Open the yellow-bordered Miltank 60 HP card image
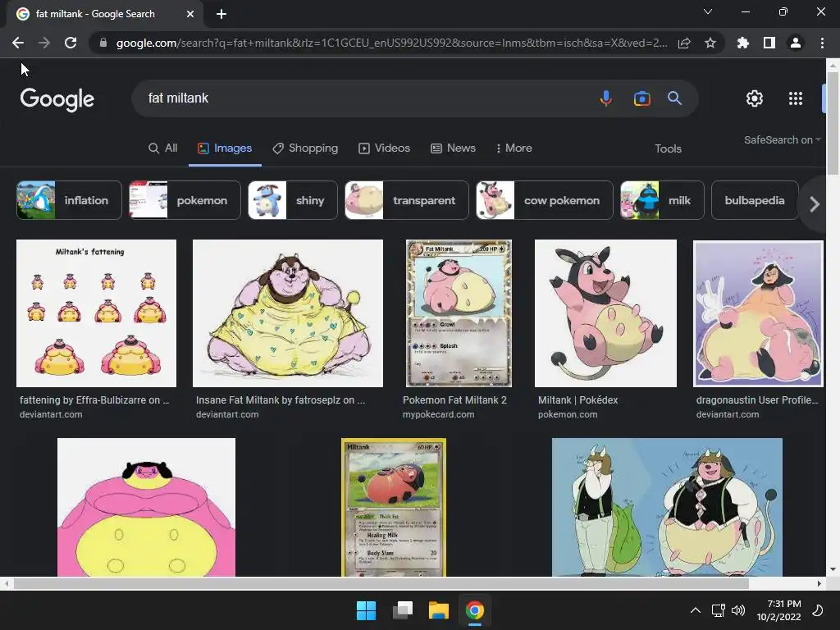Viewport: 840px width, 630px height. point(394,507)
